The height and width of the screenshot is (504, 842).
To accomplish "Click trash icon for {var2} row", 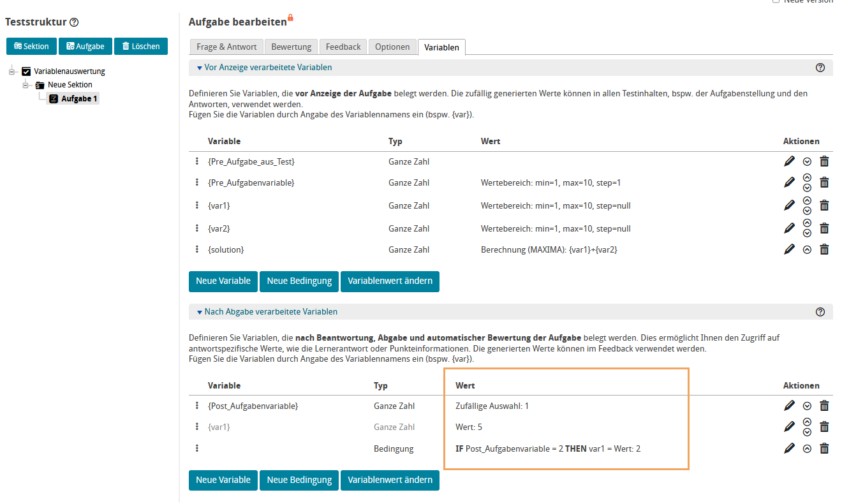I will pyautogui.click(x=824, y=228).
